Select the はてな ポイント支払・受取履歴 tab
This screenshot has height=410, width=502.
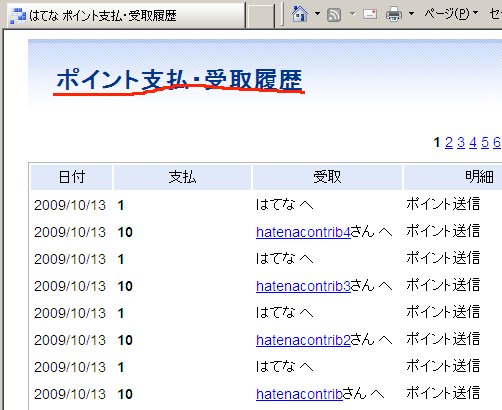click(126, 15)
